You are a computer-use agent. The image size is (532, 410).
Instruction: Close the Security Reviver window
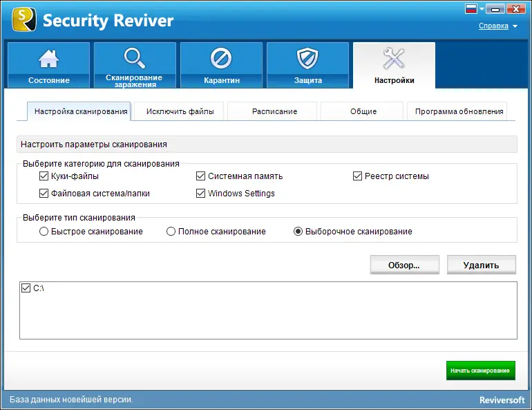(x=516, y=9)
